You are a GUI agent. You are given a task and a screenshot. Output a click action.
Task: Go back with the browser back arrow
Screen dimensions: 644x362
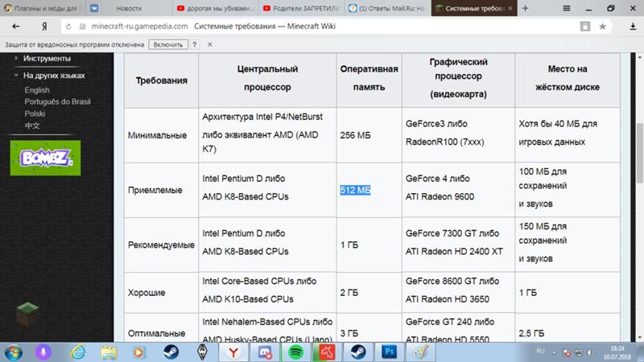coord(15,27)
